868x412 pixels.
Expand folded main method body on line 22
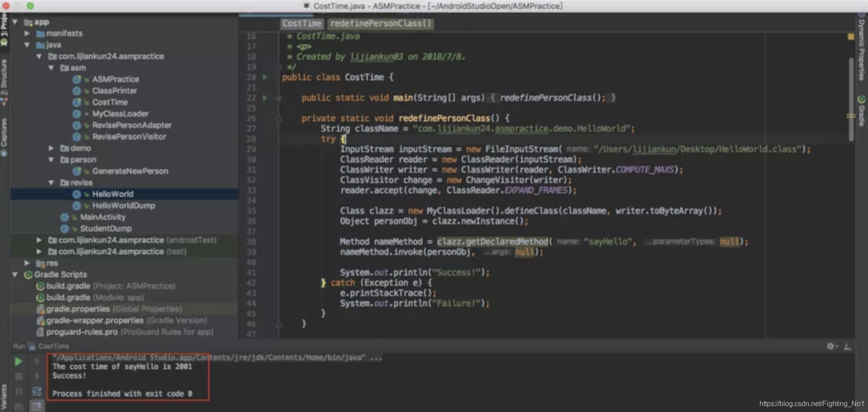[x=279, y=98]
